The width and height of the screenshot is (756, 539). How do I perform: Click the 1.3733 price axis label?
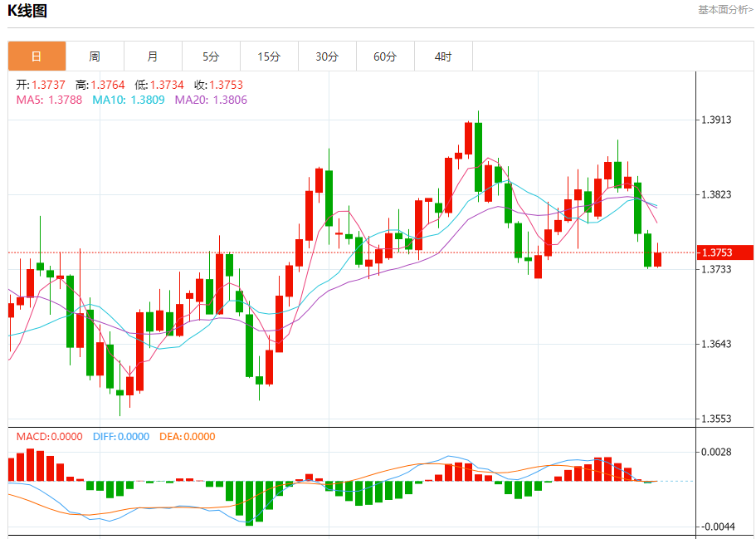717,269
